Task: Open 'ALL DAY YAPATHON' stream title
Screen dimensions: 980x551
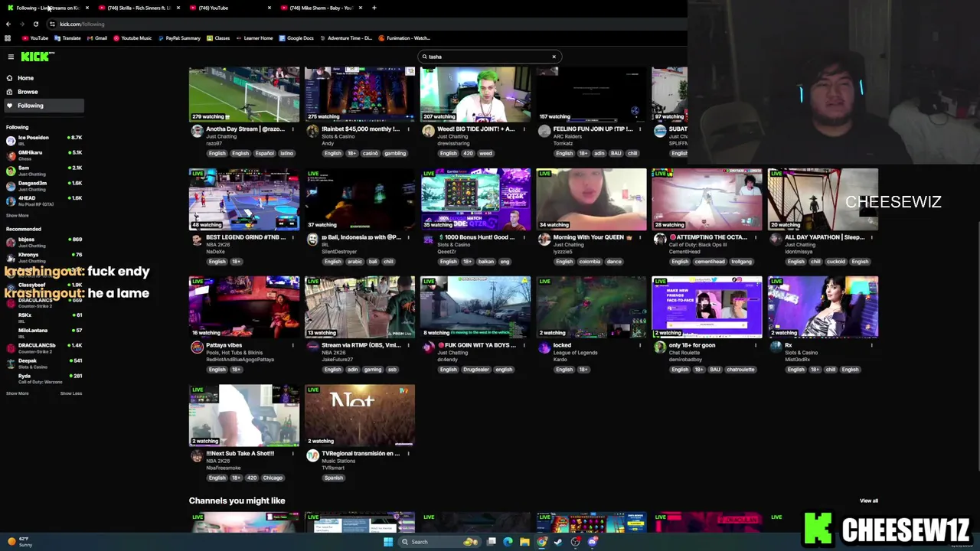Action: click(x=825, y=237)
